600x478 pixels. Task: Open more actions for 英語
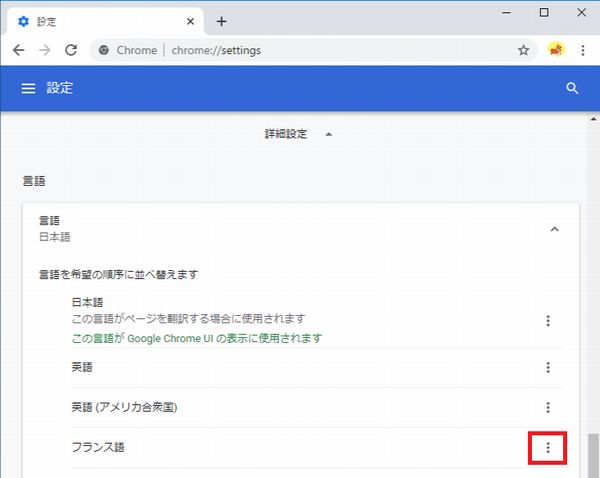[548, 367]
